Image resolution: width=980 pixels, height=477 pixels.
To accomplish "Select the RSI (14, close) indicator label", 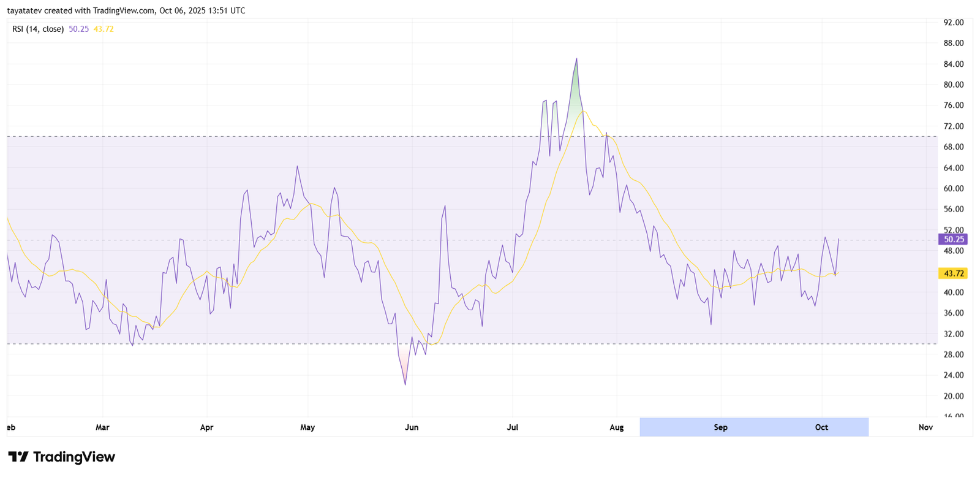I will 38,29.
